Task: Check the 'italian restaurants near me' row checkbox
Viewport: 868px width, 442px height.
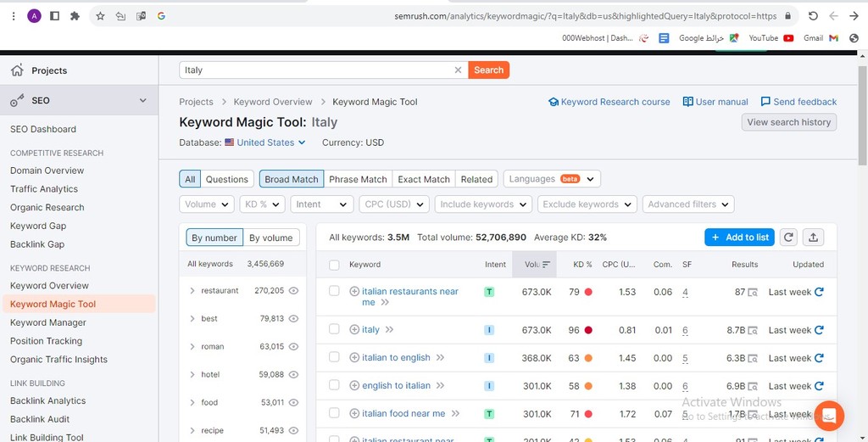Action: [334, 291]
